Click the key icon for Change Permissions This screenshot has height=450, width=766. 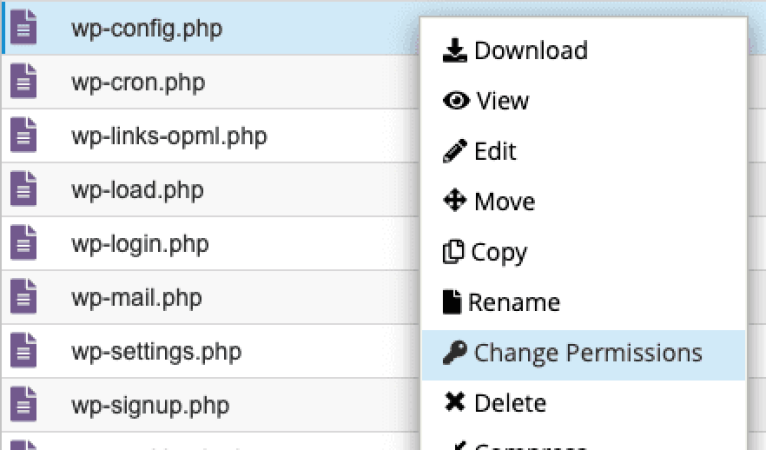tap(455, 352)
